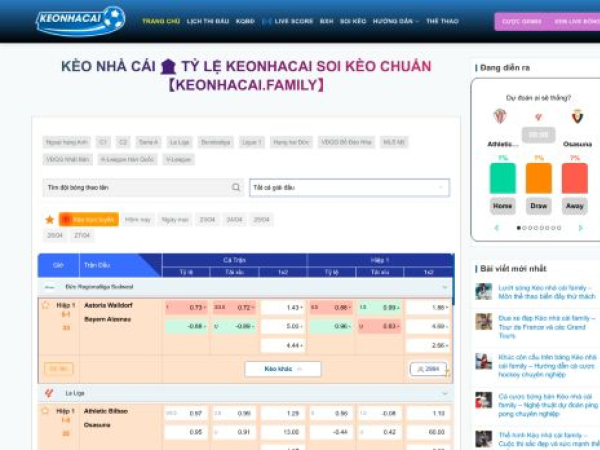600x450 pixels.
Task: Select first carousel pagination dot
Action: click(519, 228)
